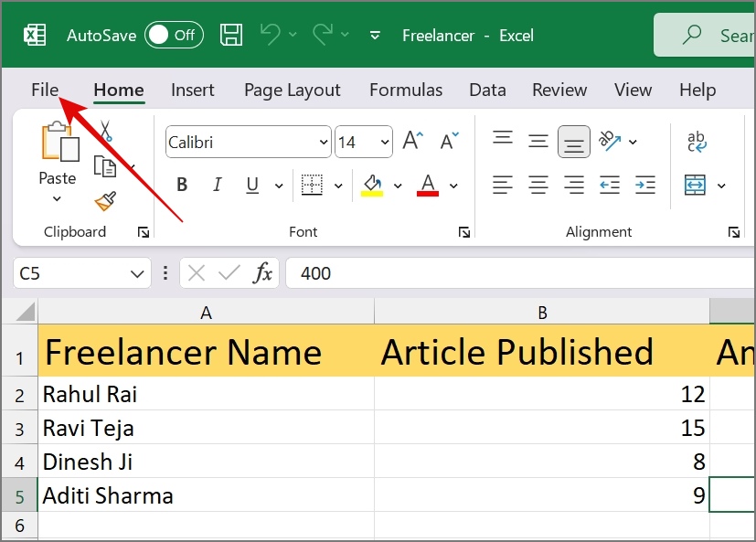Toggle AutoSave off switch
The image size is (756, 542).
point(174,35)
